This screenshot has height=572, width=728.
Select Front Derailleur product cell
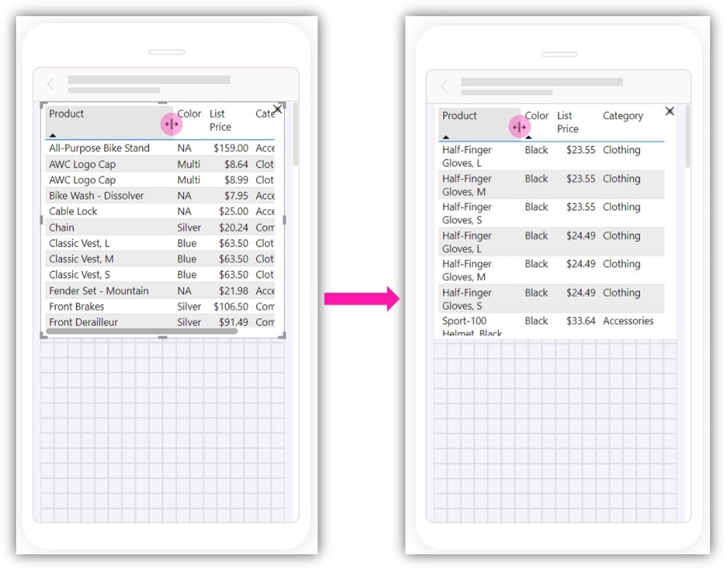pos(83,322)
